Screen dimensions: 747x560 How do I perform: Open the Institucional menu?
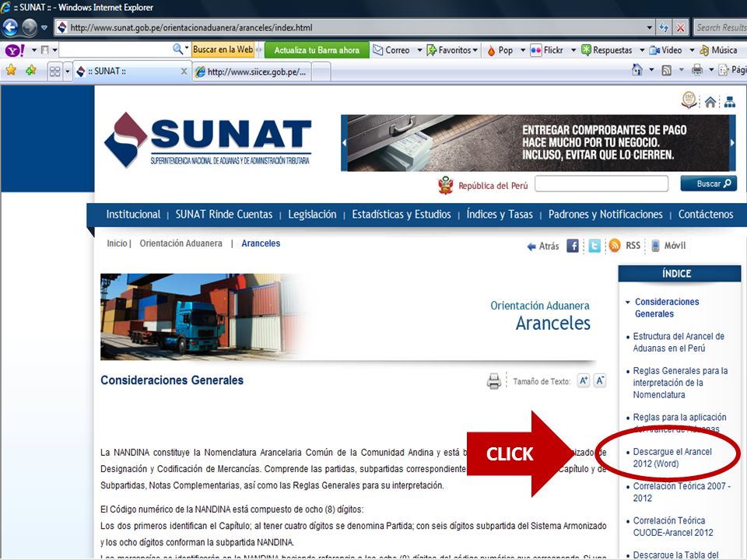tap(133, 215)
